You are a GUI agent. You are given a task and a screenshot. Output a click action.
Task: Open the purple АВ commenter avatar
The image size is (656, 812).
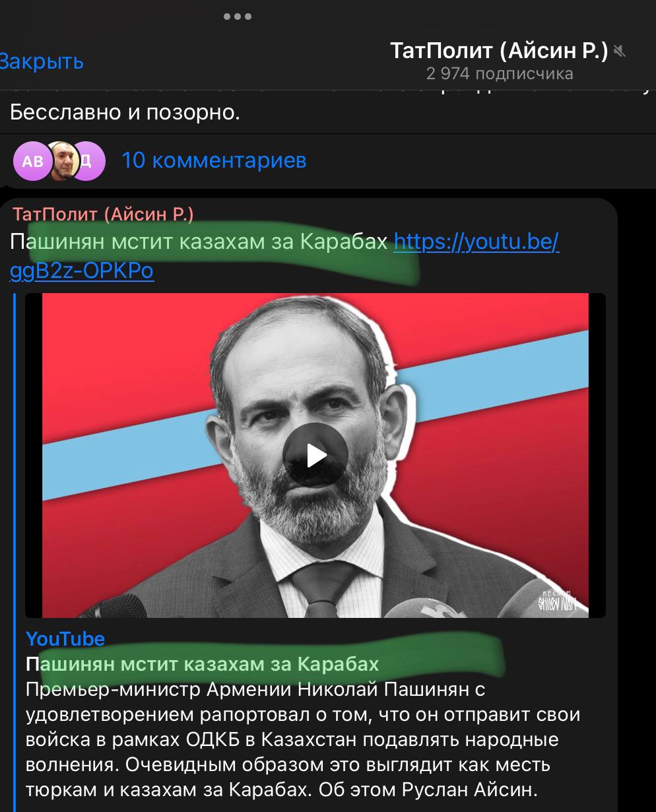coord(32,160)
